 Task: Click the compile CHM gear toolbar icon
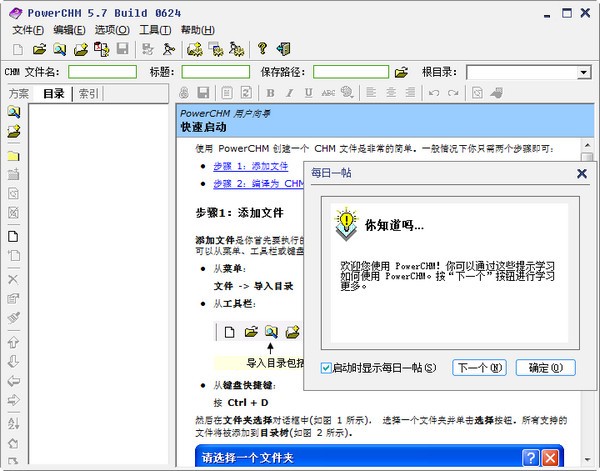[x=148, y=49]
